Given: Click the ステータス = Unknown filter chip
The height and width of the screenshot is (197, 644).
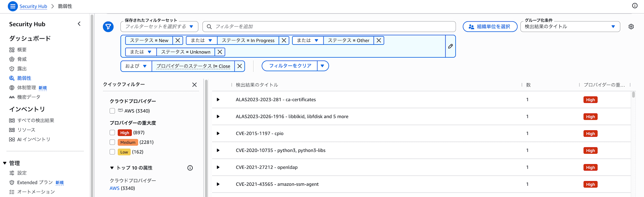Looking at the screenshot, I should coord(186,52).
